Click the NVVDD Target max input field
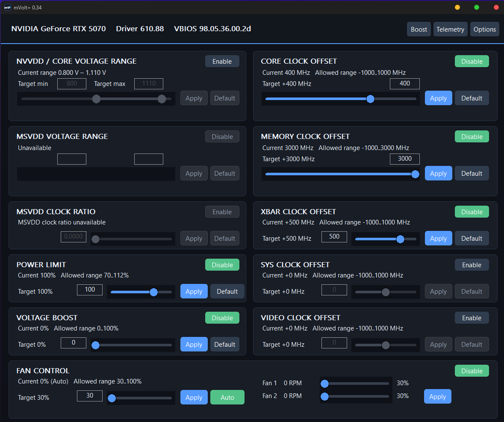The height and width of the screenshot is (422, 504). 148,83
